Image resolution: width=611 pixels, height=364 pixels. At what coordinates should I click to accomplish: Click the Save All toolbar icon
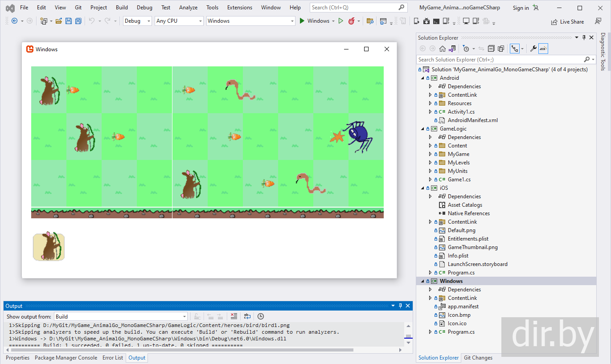tap(78, 21)
